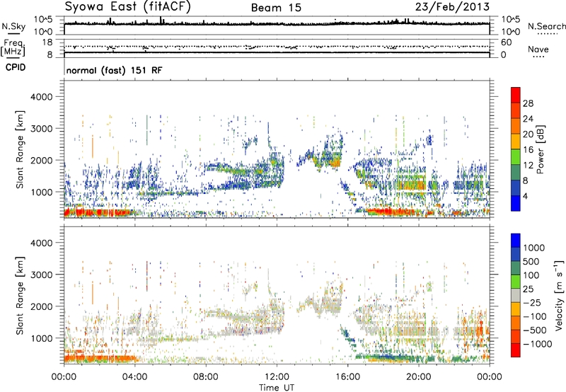Select '3000' on the Power panel range axis
Image resolution: width=566 pixels, height=392 pixels.
[42, 129]
